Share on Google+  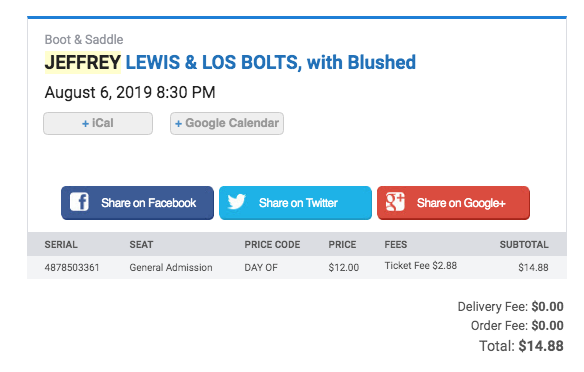click(453, 203)
